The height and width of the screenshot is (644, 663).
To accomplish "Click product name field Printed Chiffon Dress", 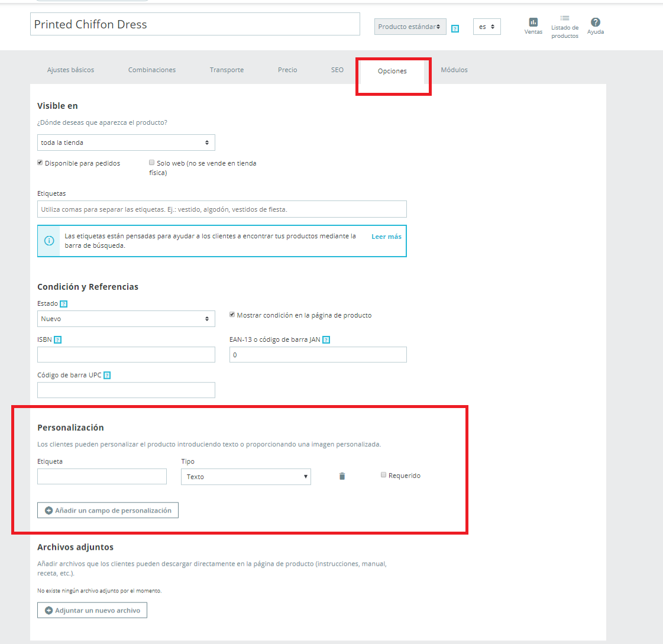I will tap(195, 24).
